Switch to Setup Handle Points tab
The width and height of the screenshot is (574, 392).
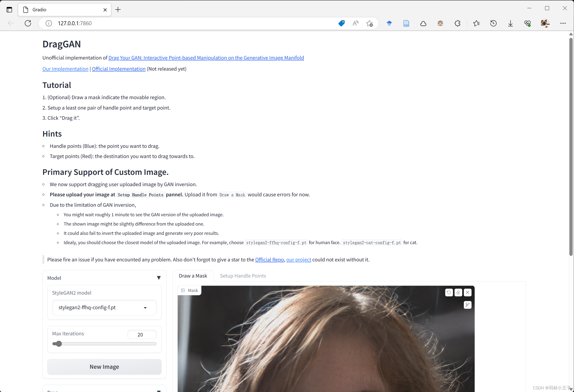[x=243, y=275]
